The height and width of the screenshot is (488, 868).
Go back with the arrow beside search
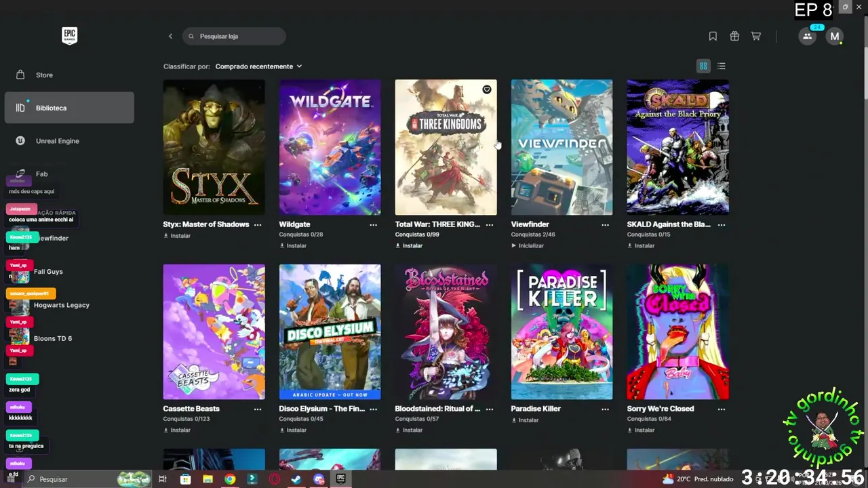click(x=170, y=37)
